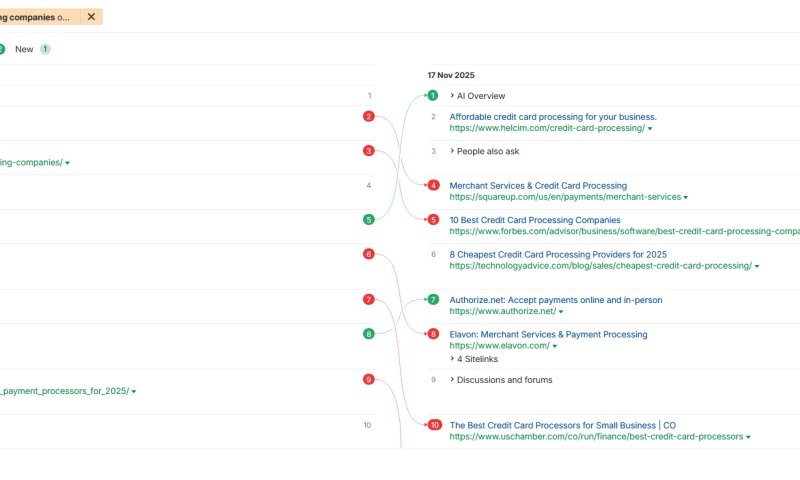Open '8 Cheapest Credit Card Processing Providers' link

pyautogui.click(x=558, y=254)
